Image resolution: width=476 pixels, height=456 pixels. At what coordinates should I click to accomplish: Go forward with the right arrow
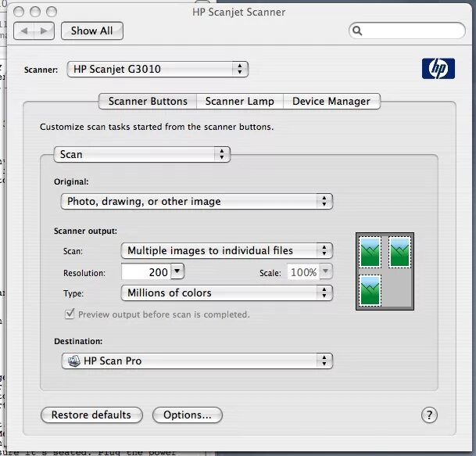(44, 31)
